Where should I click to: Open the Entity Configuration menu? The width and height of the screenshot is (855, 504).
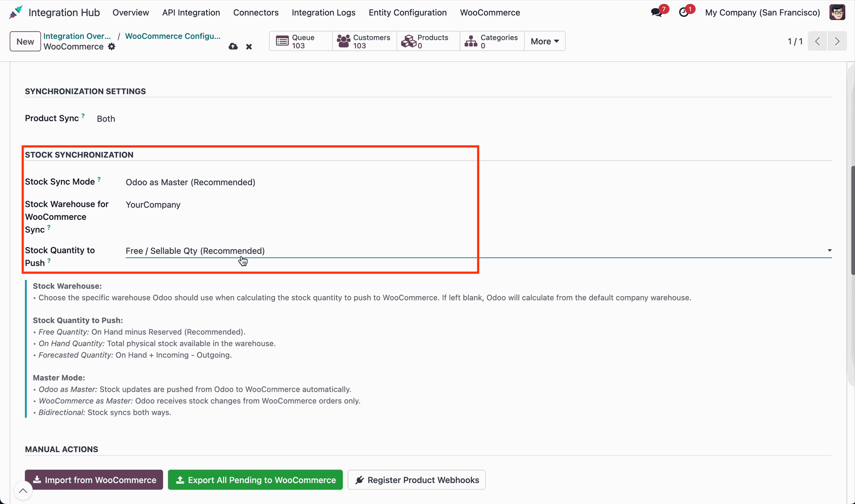(x=407, y=12)
